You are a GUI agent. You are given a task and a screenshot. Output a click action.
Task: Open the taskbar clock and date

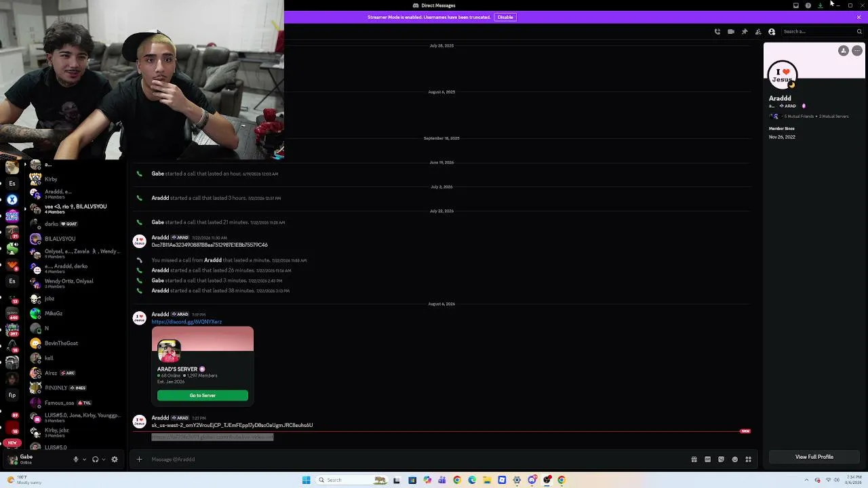pos(854,480)
